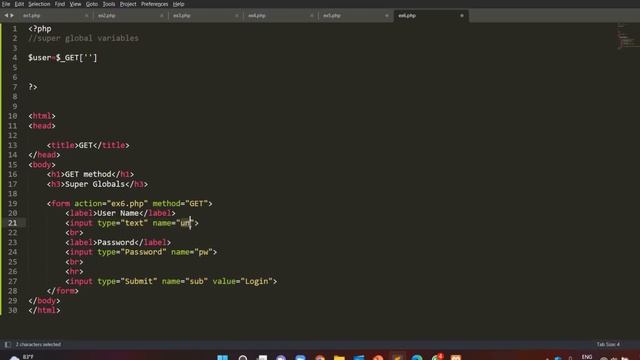Viewport: 640px width, 360px height.
Task: Click line number 30 in the gutter
Action: point(13,310)
